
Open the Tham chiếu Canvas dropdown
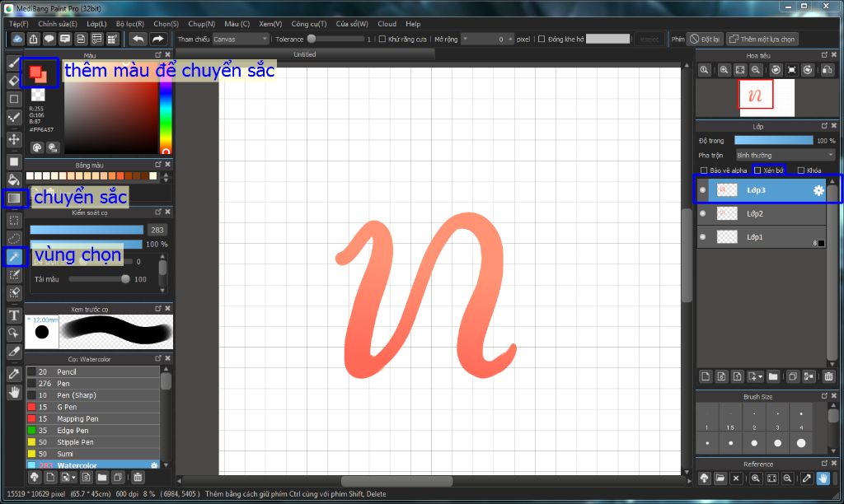coord(240,40)
